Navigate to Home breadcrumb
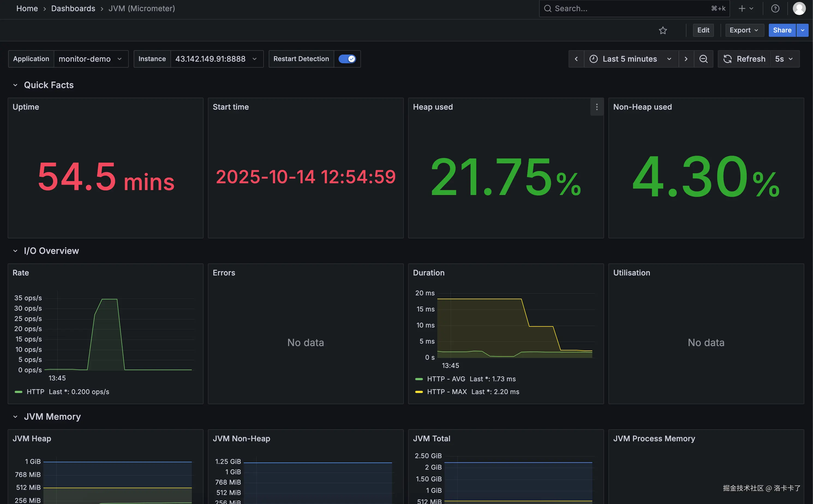Viewport: 813px width, 504px height. [x=27, y=9]
